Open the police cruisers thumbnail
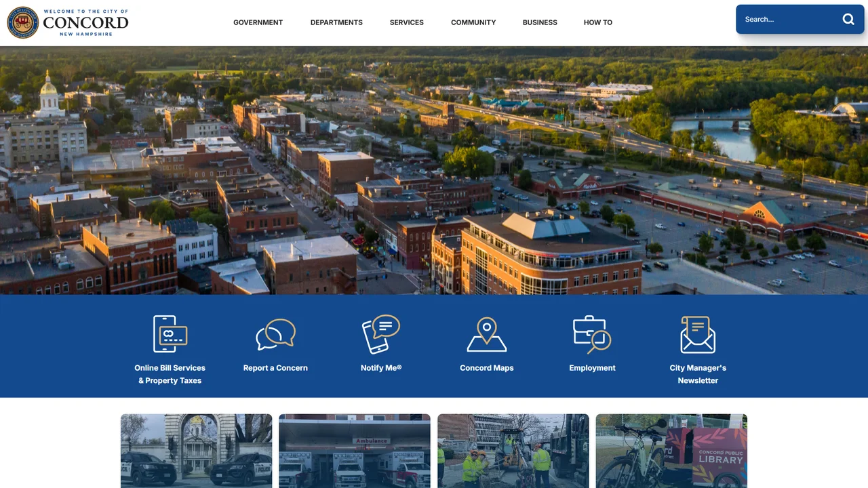868x488 pixels. [197, 451]
